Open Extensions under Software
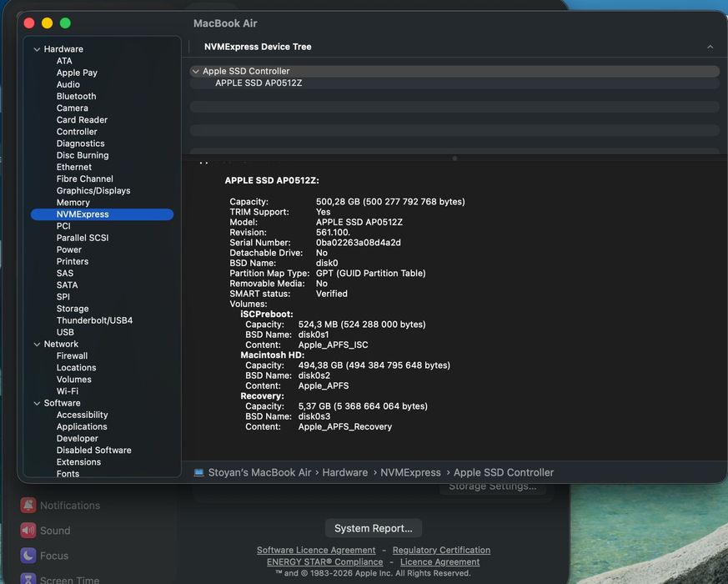This screenshot has height=584, width=728. coord(78,462)
